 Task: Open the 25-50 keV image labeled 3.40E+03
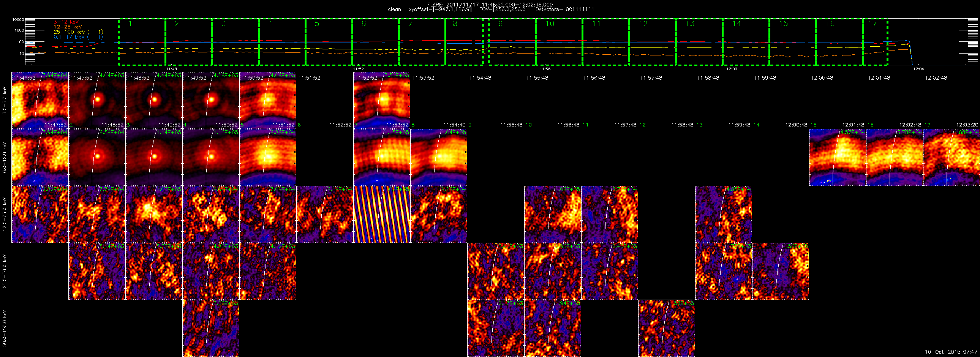(496, 271)
